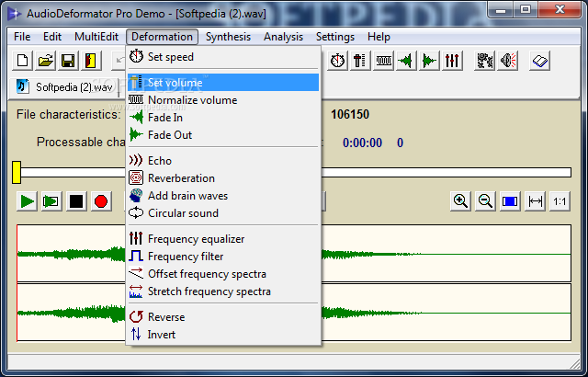Screen dimensions: 588x377
Task: Click the Save floppy disk icon
Action: click(x=68, y=61)
